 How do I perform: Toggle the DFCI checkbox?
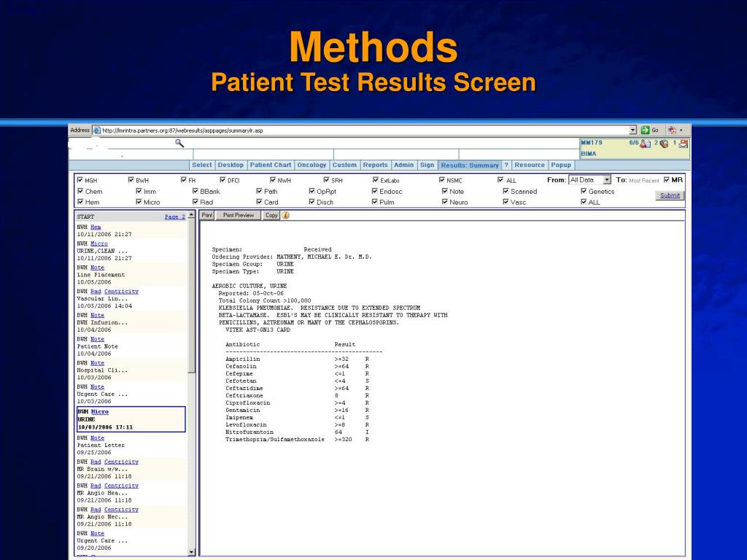click(x=222, y=180)
